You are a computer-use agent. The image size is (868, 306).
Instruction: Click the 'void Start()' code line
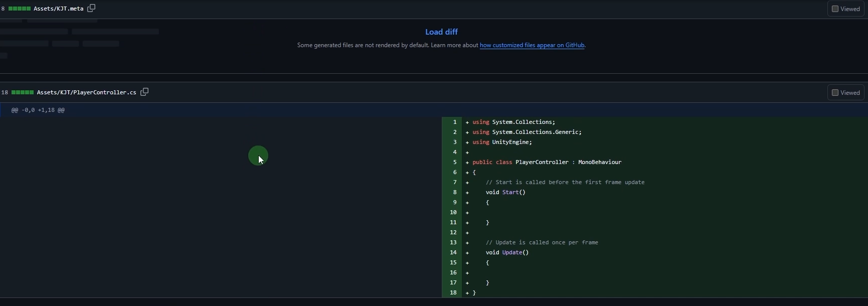pos(505,192)
